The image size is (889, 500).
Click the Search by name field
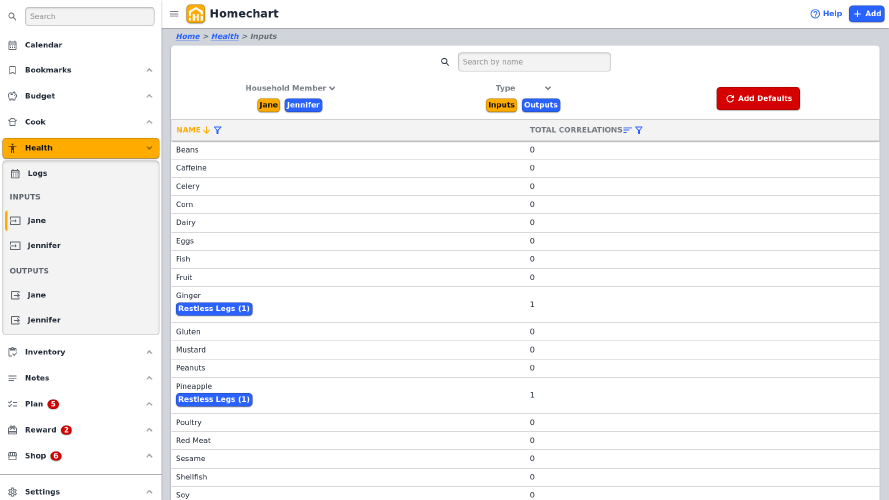tap(533, 62)
